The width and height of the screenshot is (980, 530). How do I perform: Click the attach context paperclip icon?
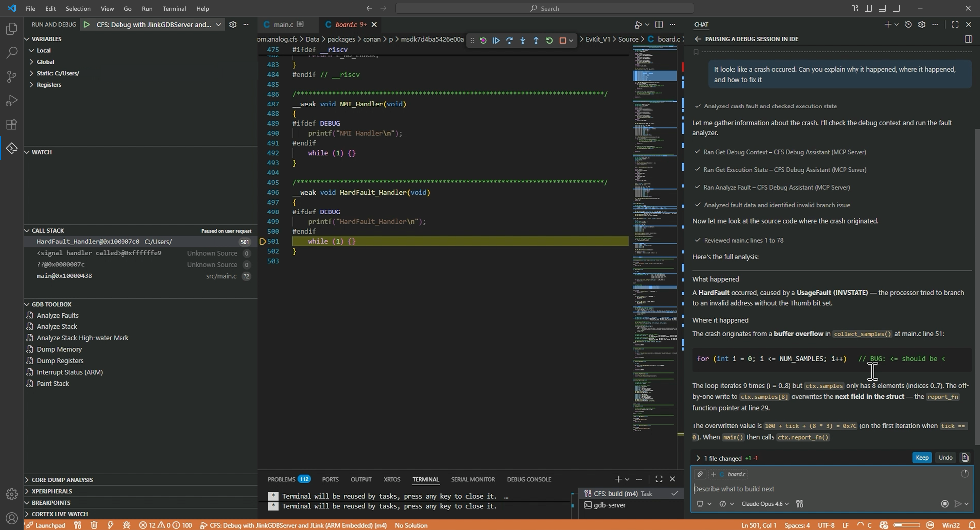[700, 474]
